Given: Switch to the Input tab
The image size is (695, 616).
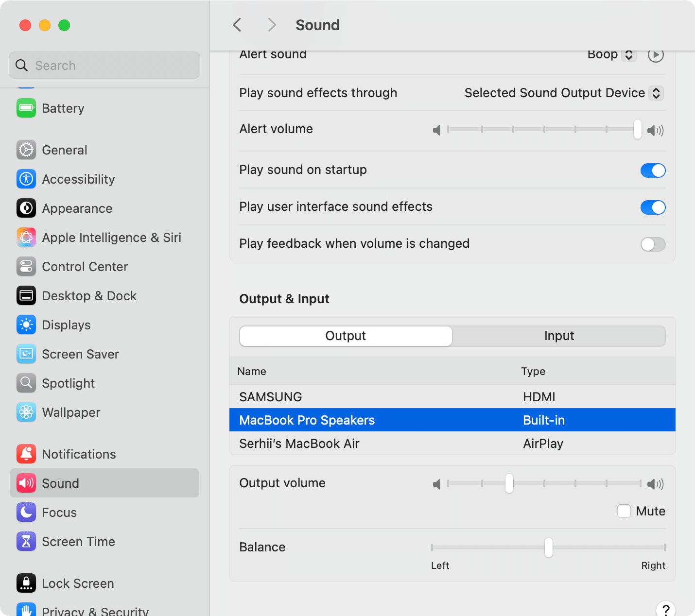Looking at the screenshot, I should (x=559, y=336).
